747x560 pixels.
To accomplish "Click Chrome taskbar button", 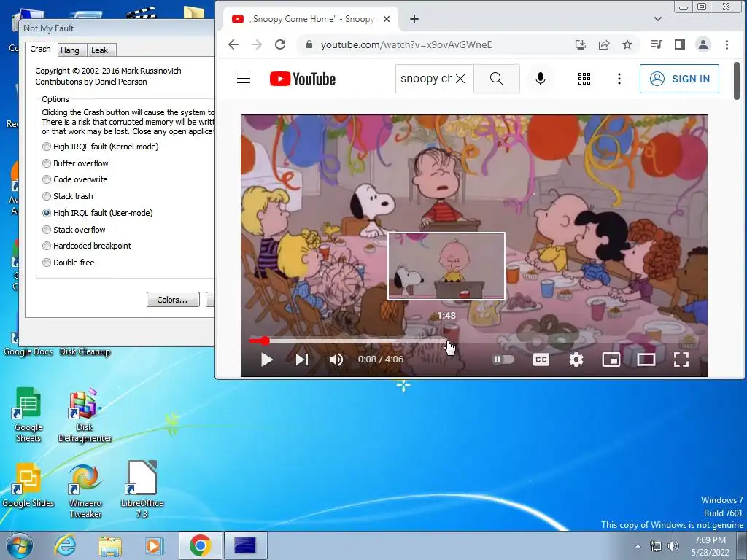I will point(200,545).
